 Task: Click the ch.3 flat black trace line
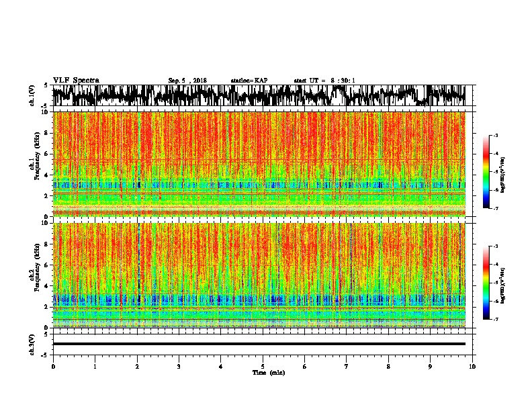pyautogui.click(x=259, y=344)
